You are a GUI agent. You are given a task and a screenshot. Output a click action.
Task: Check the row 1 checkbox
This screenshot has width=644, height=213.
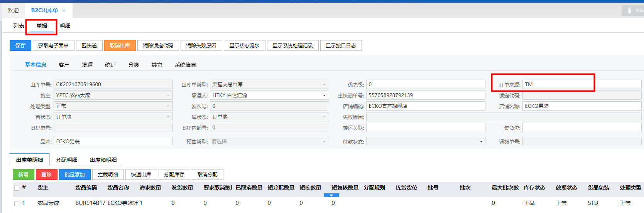coord(17,203)
